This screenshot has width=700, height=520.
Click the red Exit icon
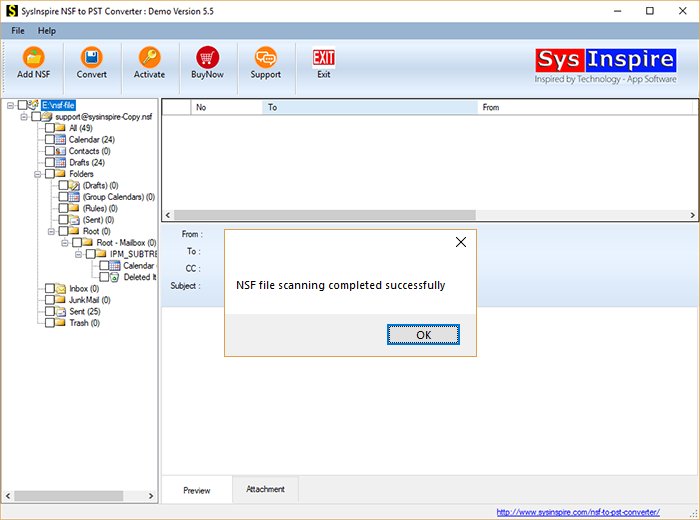(x=324, y=58)
